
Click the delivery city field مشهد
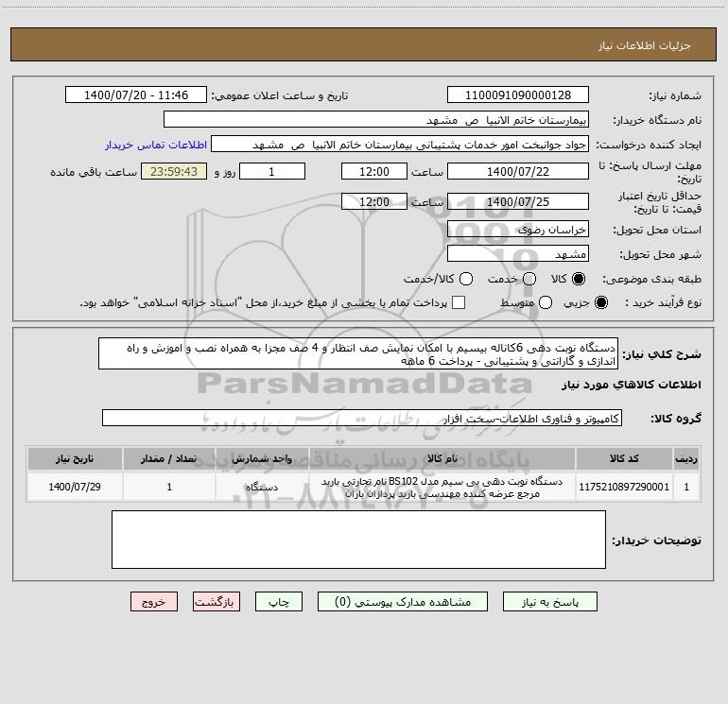[x=518, y=253]
